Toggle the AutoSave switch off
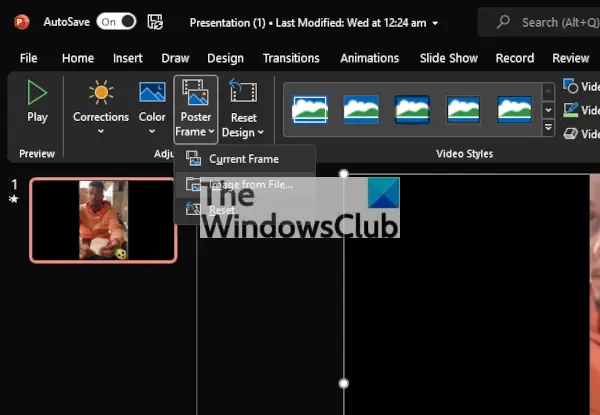Image resolution: width=600 pixels, height=415 pixels. click(x=116, y=22)
